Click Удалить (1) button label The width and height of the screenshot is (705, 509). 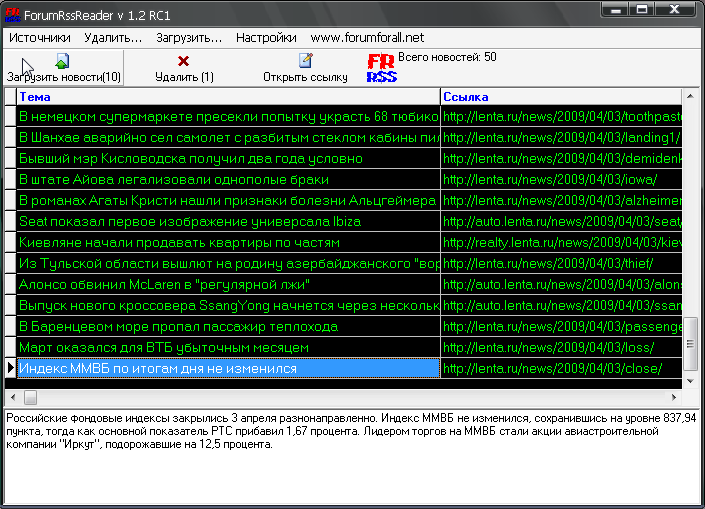click(x=184, y=77)
